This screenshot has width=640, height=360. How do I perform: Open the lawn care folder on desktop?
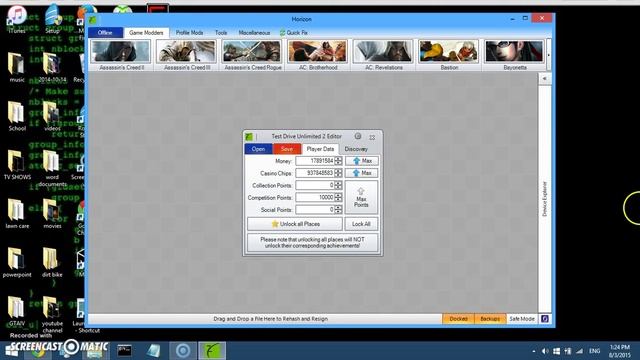(x=17, y=214)
